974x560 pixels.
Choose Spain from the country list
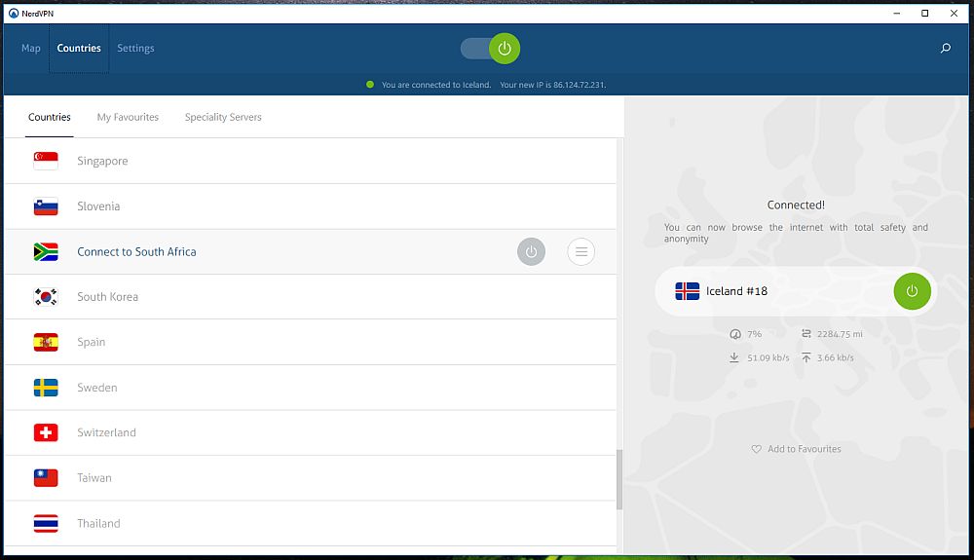pyautogui.click(x=311, y=342)
